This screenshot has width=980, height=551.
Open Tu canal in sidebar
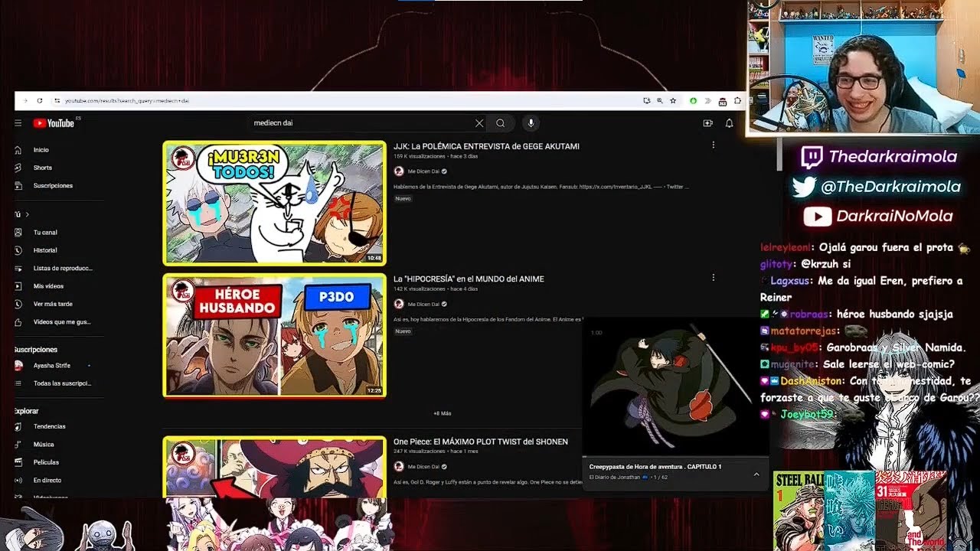pyautogui.click(x=45, y=233)
